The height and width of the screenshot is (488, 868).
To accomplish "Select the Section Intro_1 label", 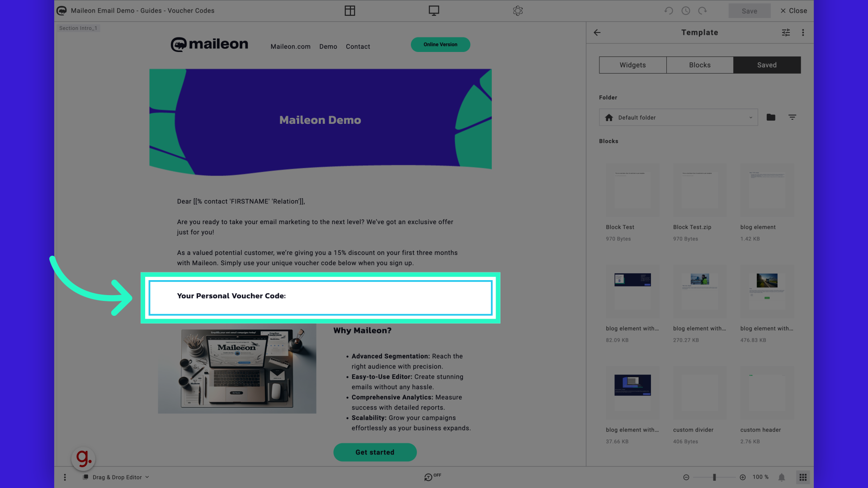I will pyautogui.click(x=78, y=28).
